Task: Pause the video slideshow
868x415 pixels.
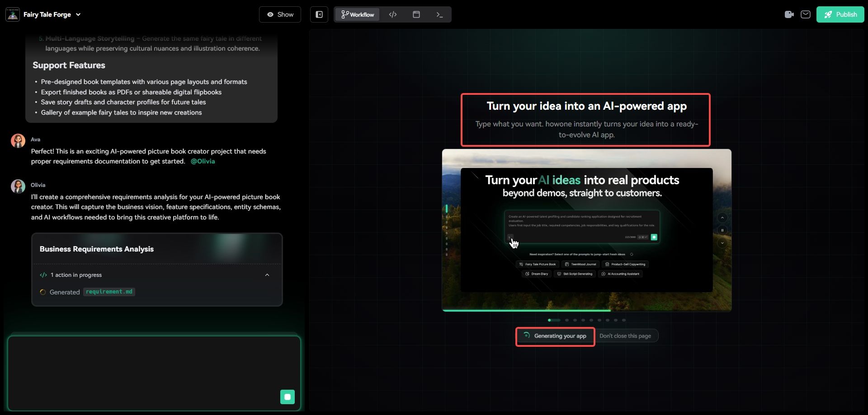Action: tap(722, 230)
